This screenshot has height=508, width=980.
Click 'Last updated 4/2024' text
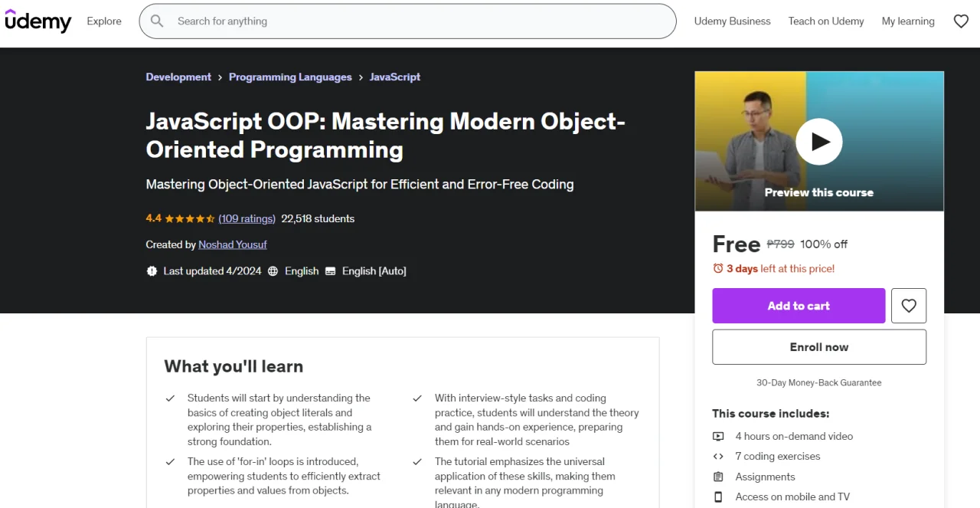click(x=212, y=271)
